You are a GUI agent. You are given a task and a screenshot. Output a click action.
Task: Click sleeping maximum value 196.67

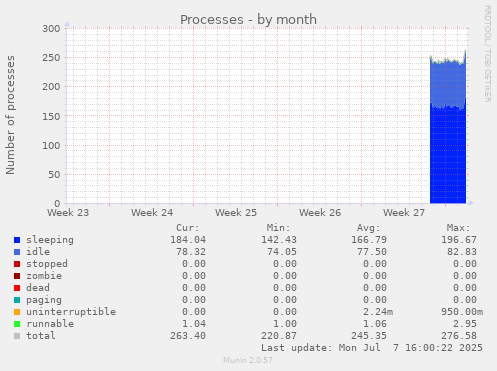point(459,240)
